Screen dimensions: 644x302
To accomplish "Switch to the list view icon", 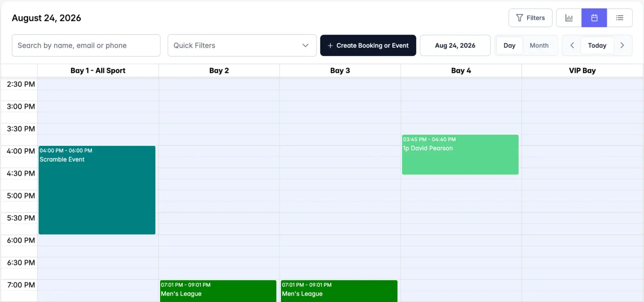I will [x=619, y=18].
